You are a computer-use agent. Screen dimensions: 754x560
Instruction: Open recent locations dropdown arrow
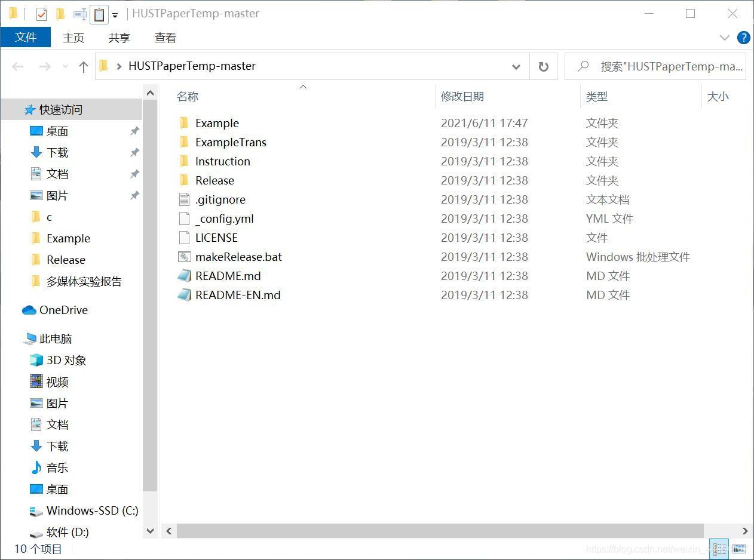65,67
